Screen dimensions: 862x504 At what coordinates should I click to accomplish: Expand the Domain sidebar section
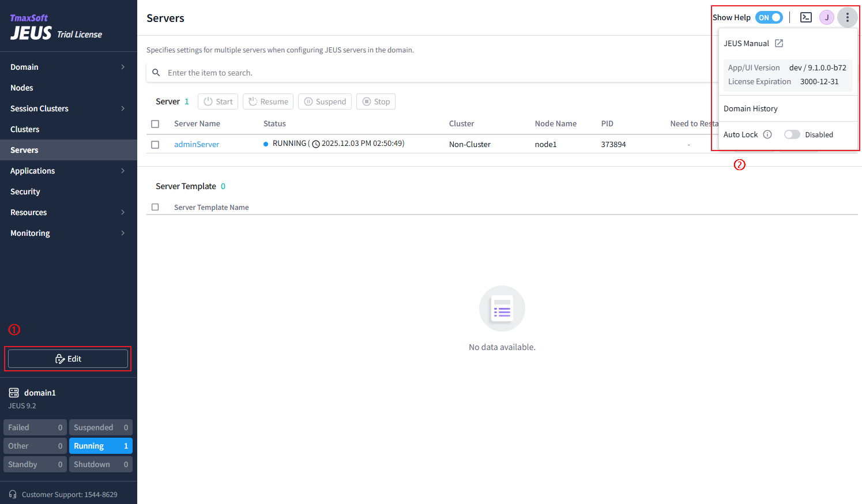point(122,66)
